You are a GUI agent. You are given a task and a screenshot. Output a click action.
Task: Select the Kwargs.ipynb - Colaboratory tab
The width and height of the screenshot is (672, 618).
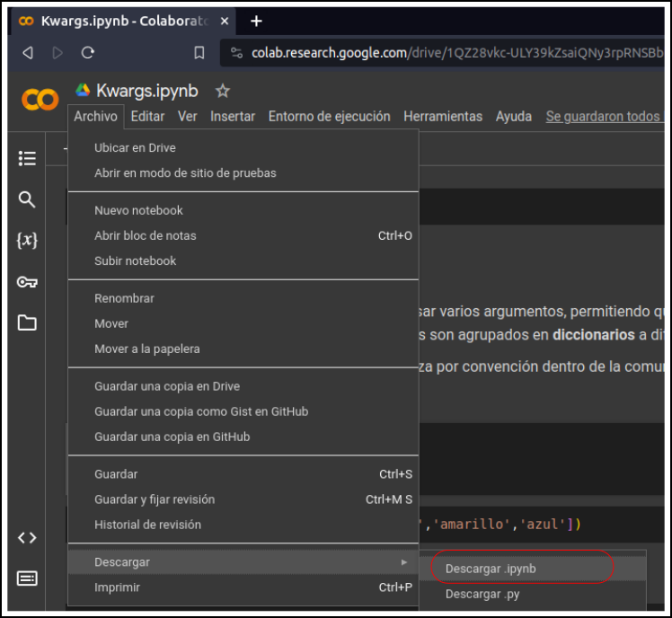tap(121, 21)
